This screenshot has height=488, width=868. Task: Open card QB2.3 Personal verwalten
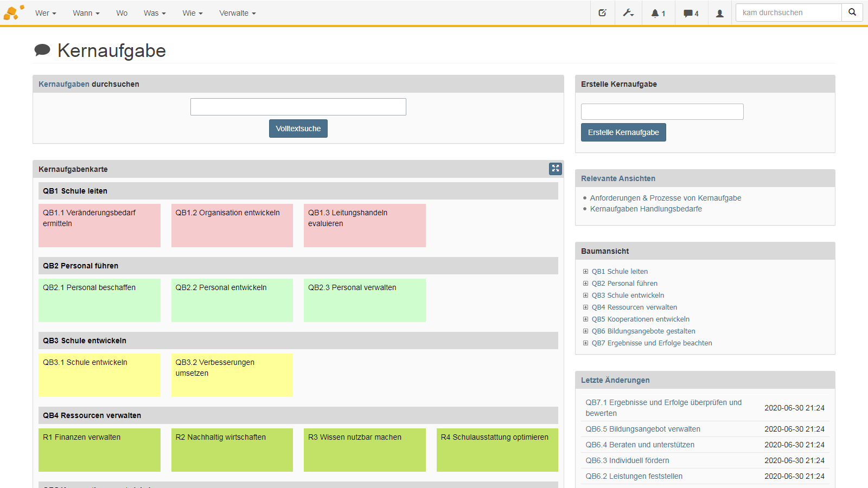click(365, 300)
